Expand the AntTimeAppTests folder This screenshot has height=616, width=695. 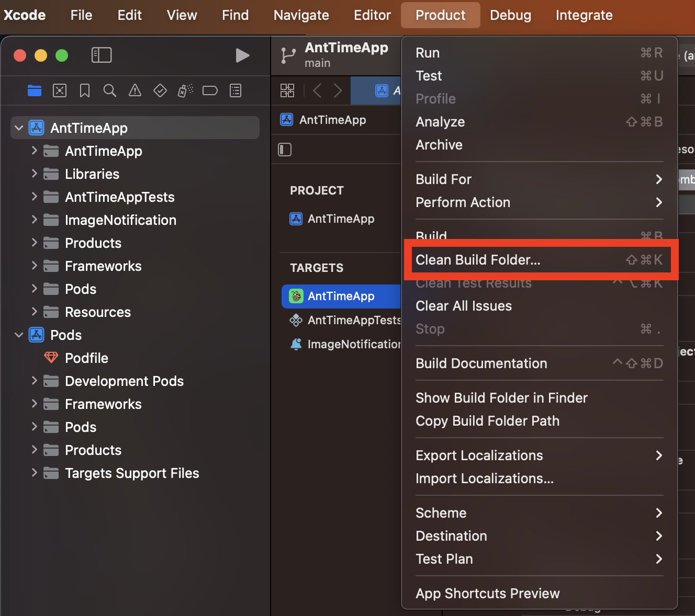click(34, 197)
